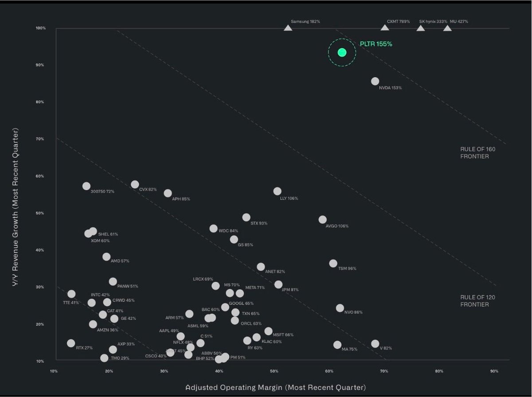Viewport: 532px width, 397px height.
Task: Click the GE 42% label
Action: [129, 319]
